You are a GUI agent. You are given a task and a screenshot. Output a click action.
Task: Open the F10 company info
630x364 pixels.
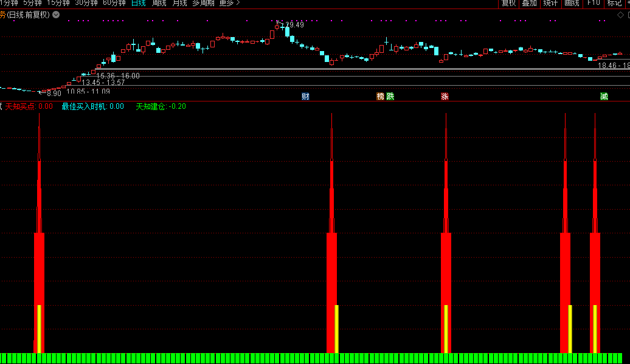[x=593, y=3]
